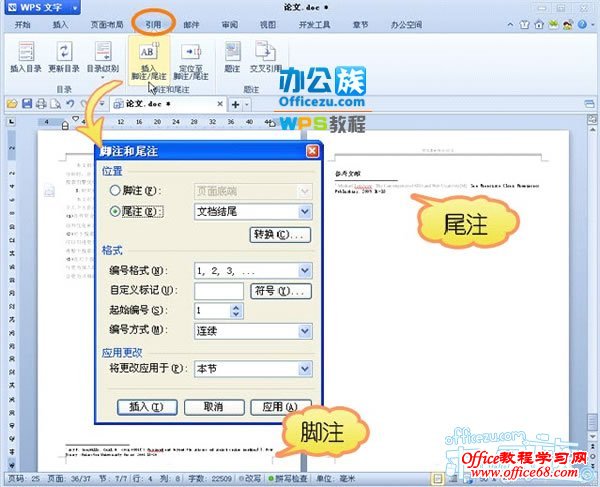Open the 引用 ribbon tab

(153, 24)
